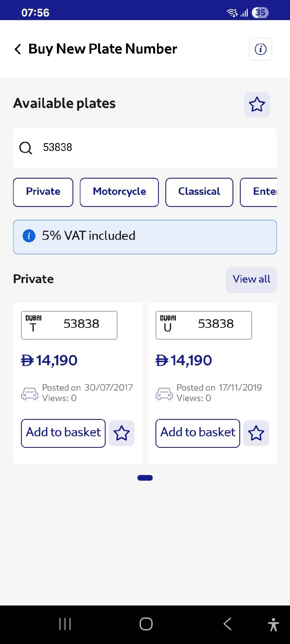The image size is (290, 644).
Task: Select the Classical category filter
Action: pos(199,192)
